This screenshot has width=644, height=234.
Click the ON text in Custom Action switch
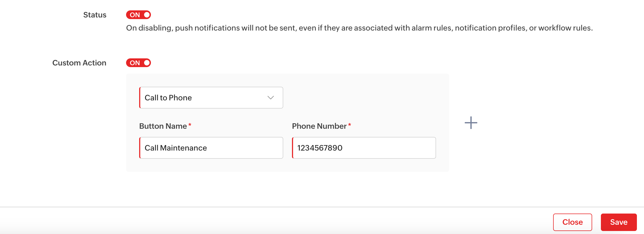point(135,63)
